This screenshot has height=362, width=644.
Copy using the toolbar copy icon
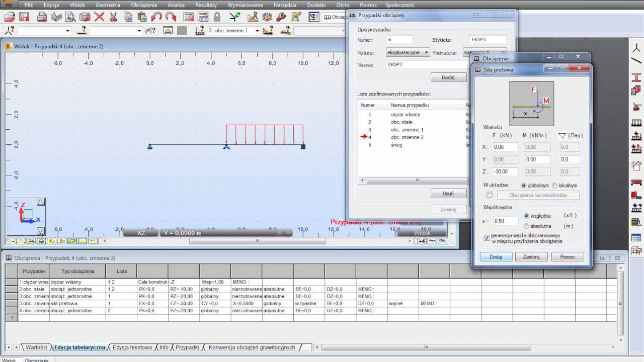[128, 17]
